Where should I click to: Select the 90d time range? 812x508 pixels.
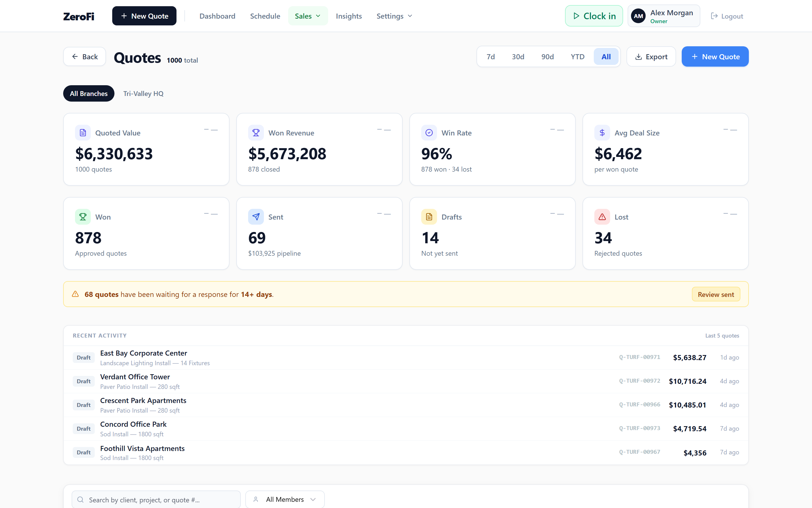548,57
